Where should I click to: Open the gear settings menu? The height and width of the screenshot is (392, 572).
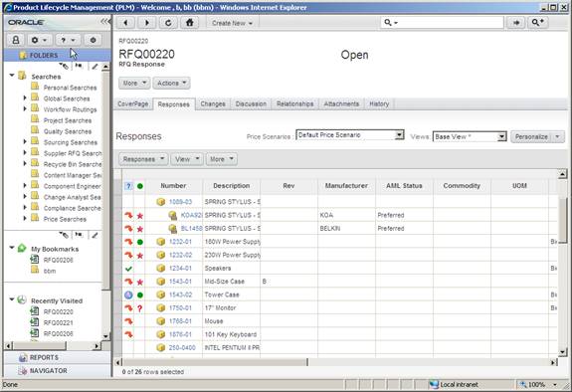tap(39, 40)
